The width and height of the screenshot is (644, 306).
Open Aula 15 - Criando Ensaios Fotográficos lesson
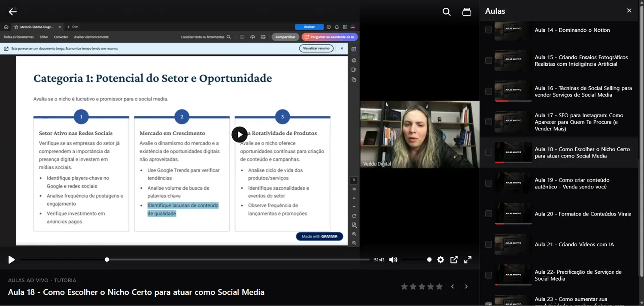tap(581, 61)
